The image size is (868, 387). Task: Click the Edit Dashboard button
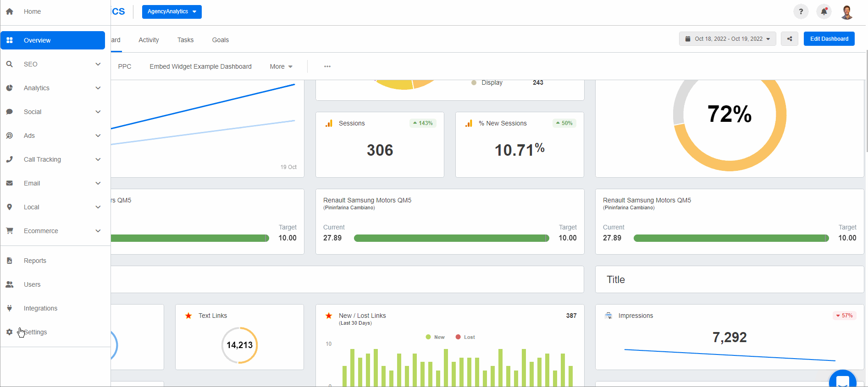click(x=829, y=39)
